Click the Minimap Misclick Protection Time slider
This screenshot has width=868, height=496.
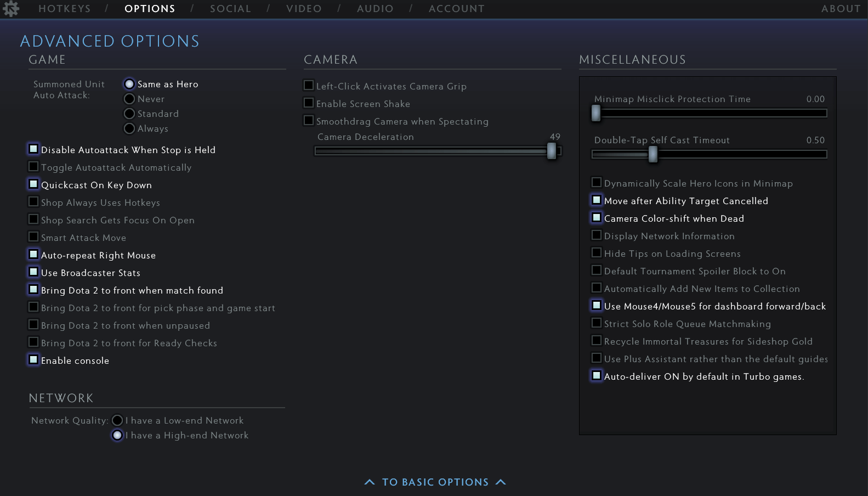596,113
